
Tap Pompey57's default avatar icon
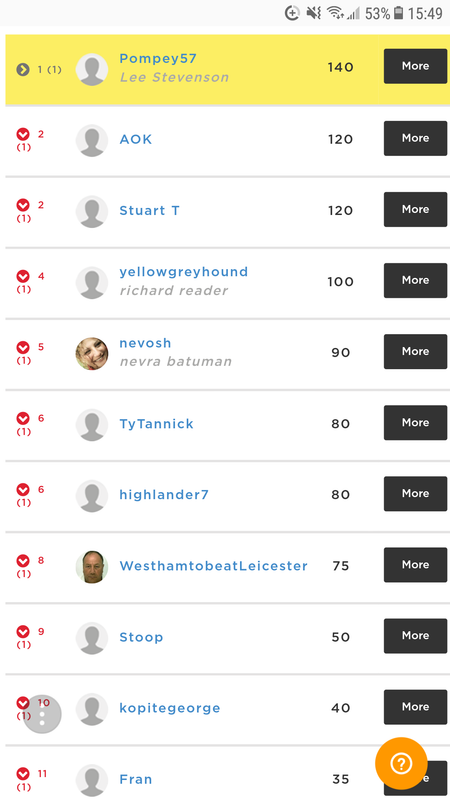92,69
